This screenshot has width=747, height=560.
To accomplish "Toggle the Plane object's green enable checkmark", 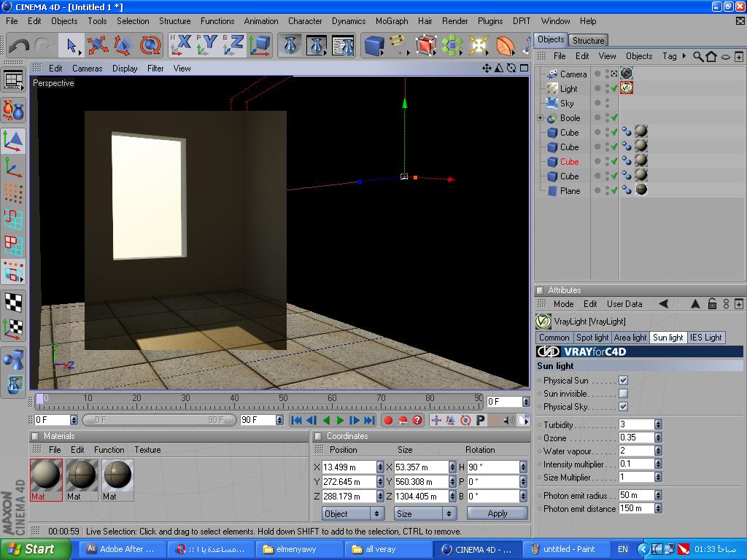I will tap(614, 190).
